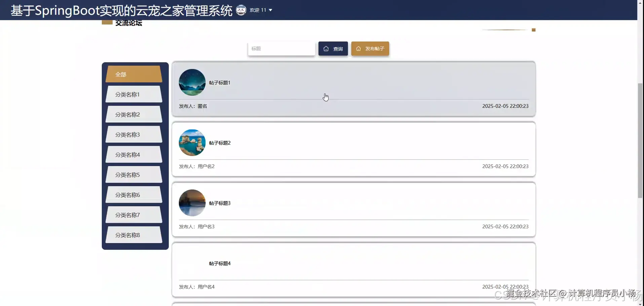The width and height of the screenshot is (644, 306).
Task: Select category 分类名称5 in sidebar
Action: pyautogui.click(x=134, y=175)
